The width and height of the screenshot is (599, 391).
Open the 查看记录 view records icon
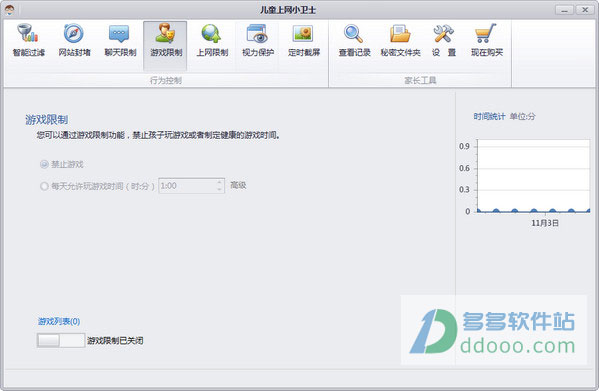(354, 34)
